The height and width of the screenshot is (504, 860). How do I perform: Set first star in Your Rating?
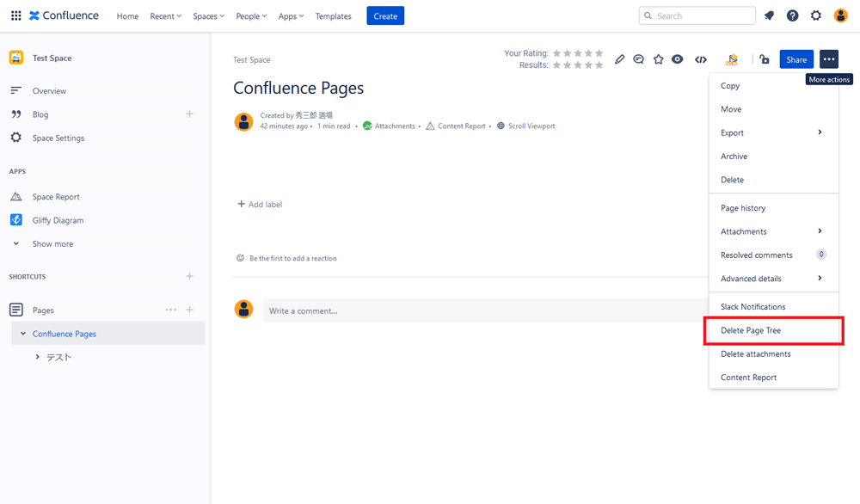[557, 53]
